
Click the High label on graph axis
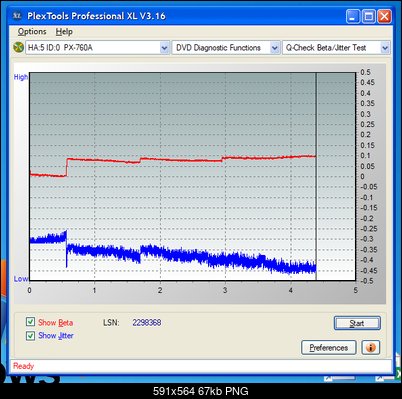(x=21, y=77)
